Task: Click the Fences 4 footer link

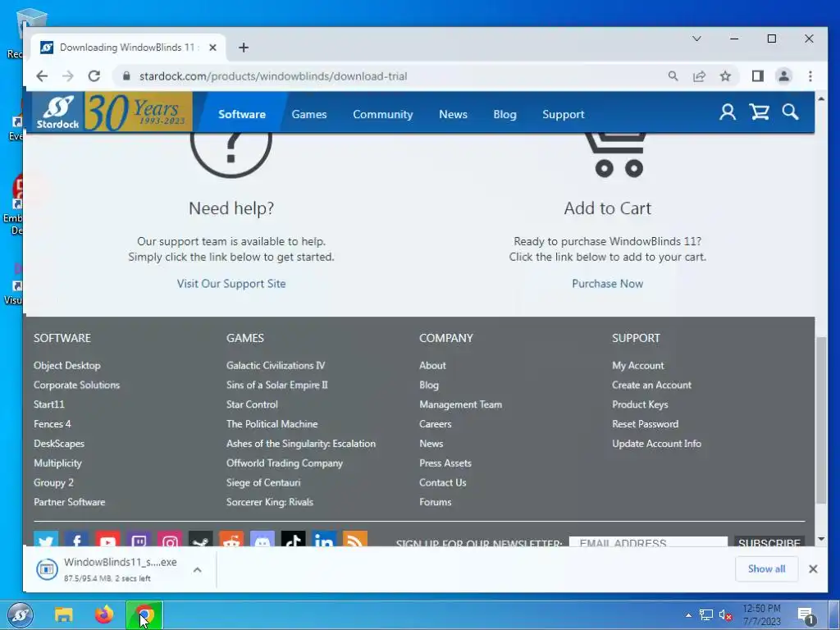Action: 52,424
